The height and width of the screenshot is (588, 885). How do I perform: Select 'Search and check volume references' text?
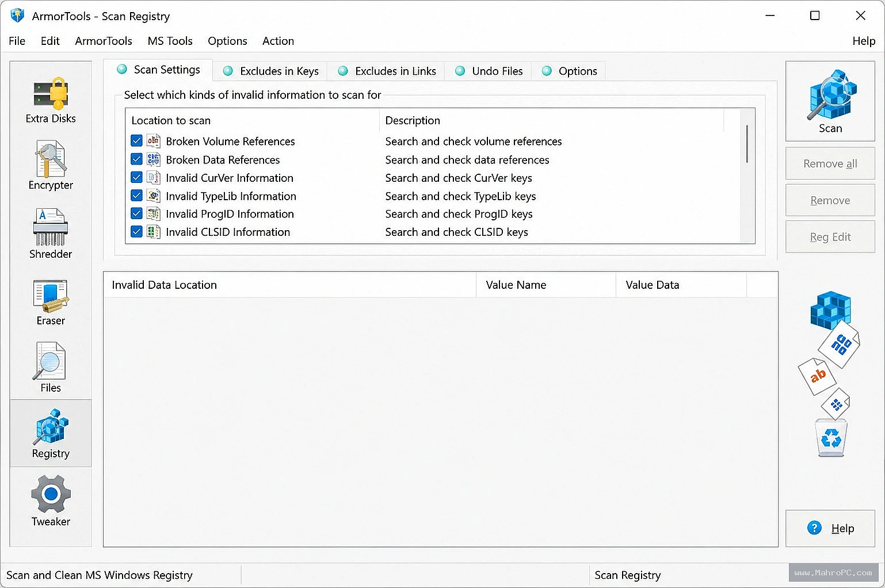pyautogui.click(x=474, y=142)
